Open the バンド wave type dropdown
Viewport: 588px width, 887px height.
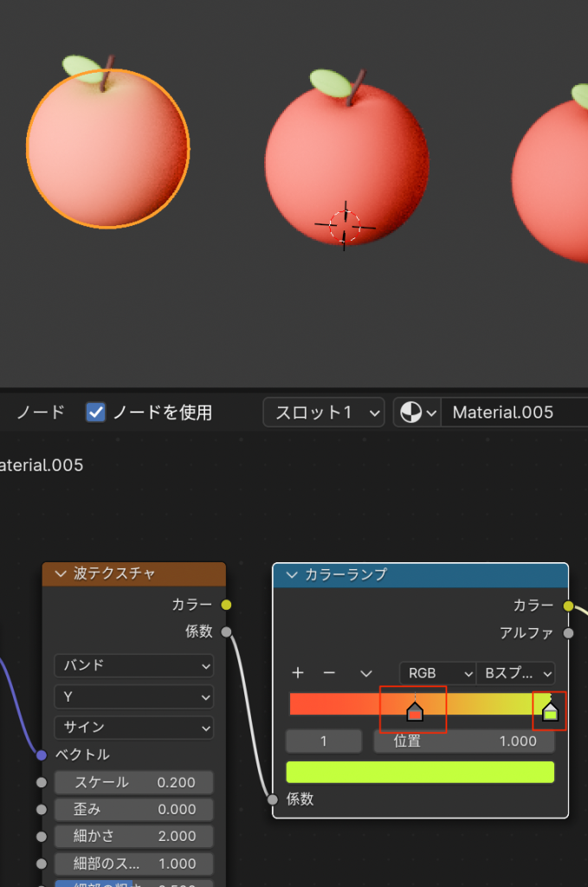pyautogui.click(x=133, y=665)
